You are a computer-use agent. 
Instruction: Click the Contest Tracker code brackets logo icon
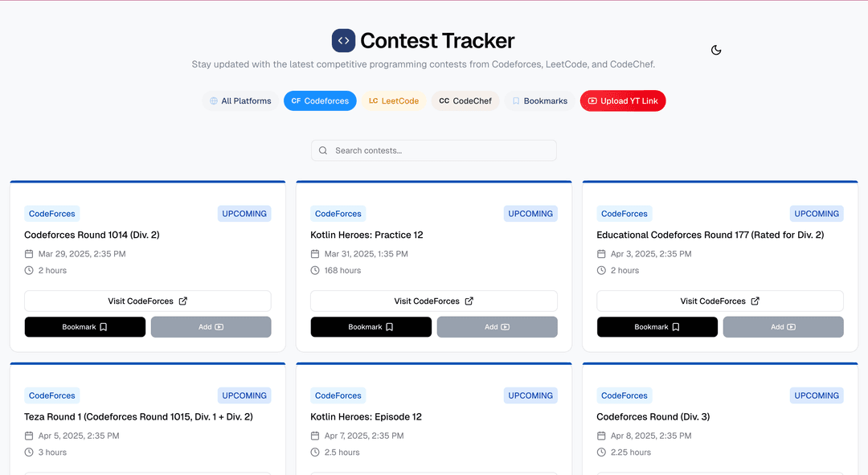(x=343, y=40)
